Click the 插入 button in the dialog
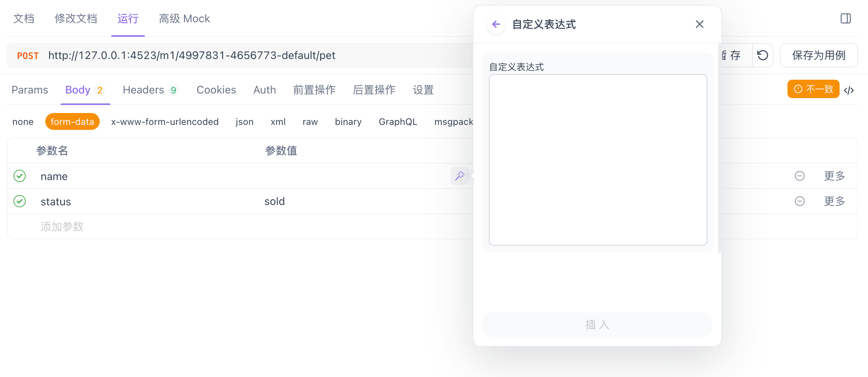Screen dimensions: 868x377 pos(597,324)
